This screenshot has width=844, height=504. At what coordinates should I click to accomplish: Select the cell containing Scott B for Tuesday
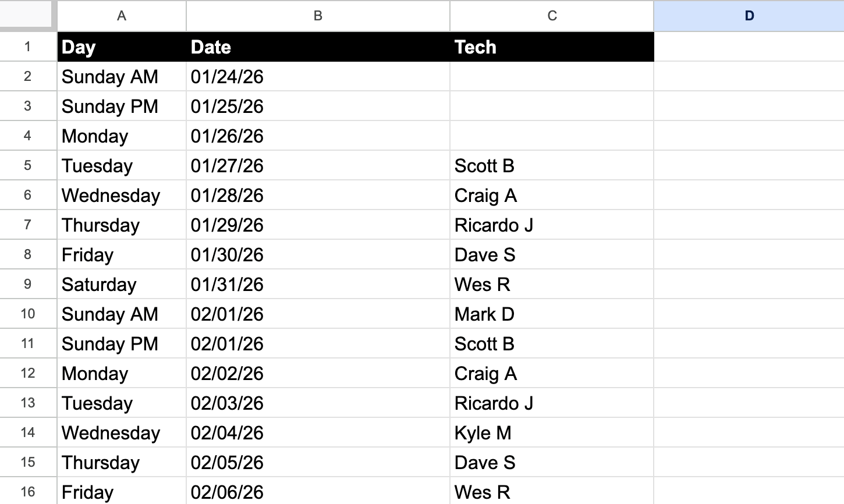(551, 165)
